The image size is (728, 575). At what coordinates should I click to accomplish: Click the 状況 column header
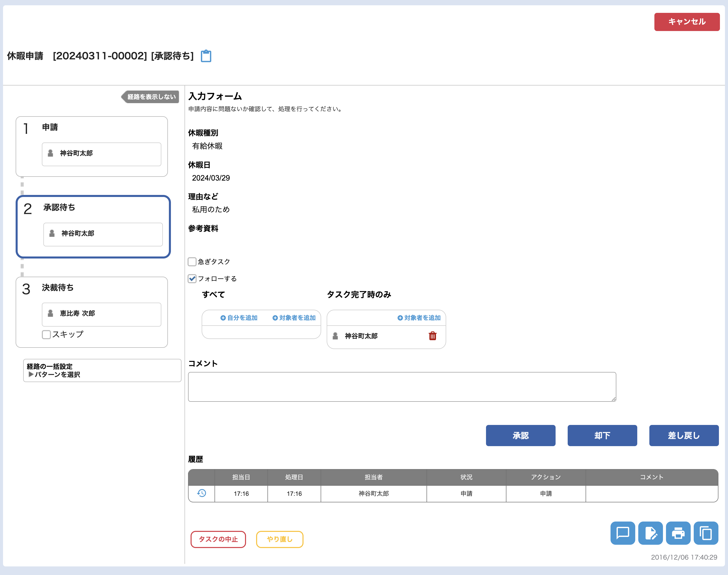pos(466,477)
